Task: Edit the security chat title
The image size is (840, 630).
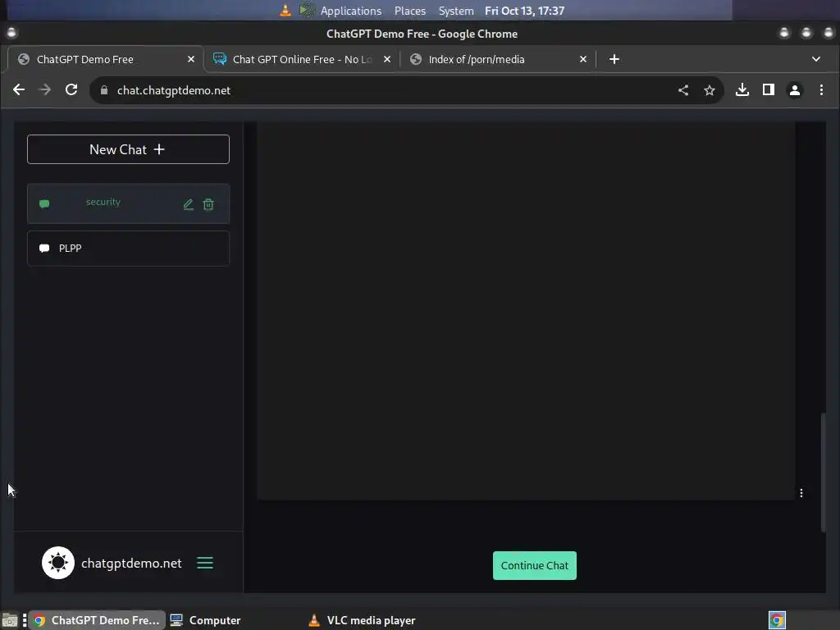Action: (x=188, y=204)
